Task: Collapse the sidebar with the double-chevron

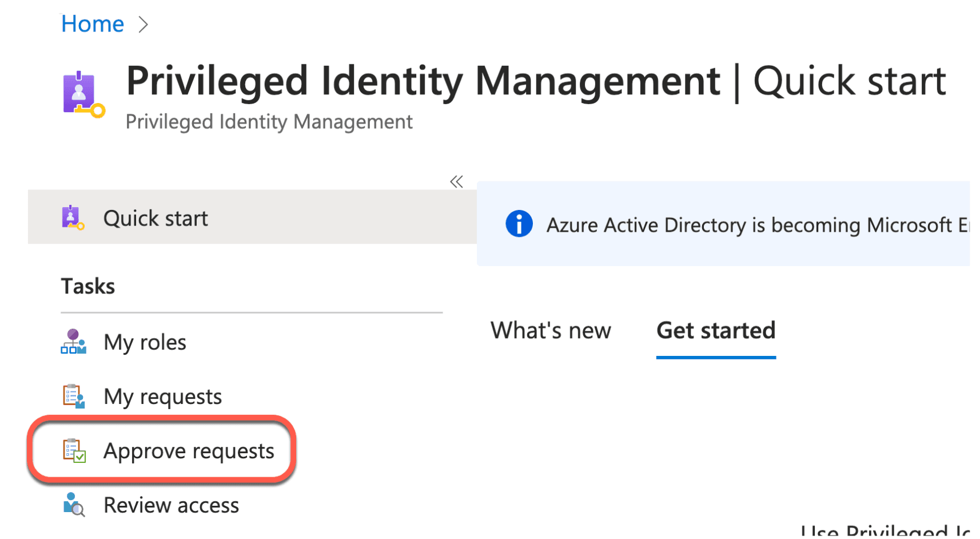Action: [x=456, y=182]
